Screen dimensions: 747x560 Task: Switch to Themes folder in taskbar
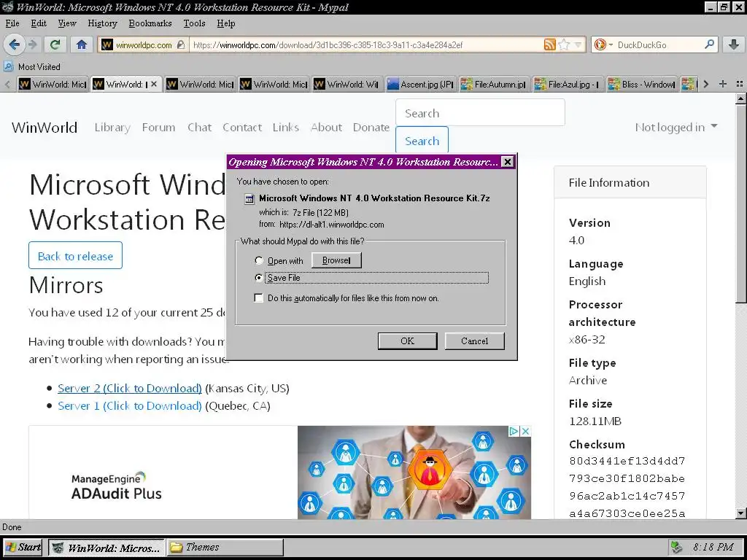coord(225,547)
